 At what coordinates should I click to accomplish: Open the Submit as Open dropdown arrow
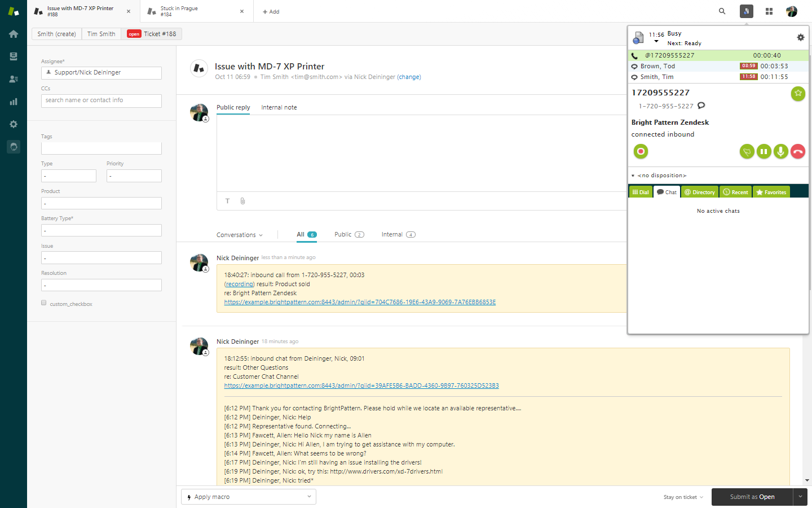[x=800, y=497]
